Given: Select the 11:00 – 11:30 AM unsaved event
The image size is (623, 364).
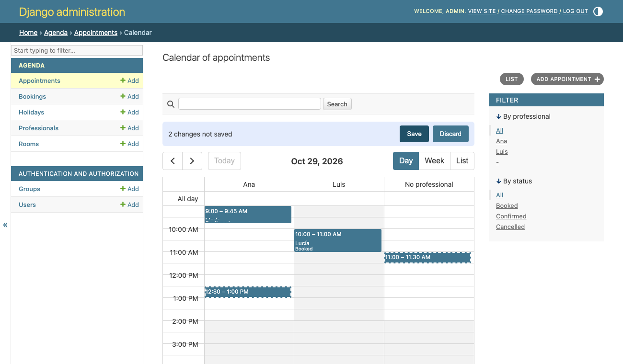Looking at the screenshot, I should (x=427, y=258).
